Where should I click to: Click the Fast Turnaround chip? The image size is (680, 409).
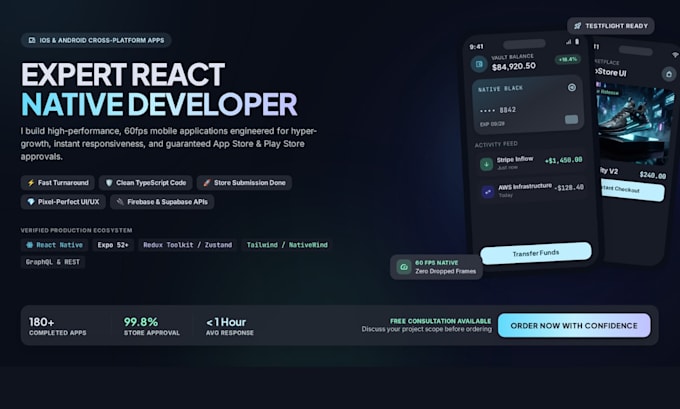point(58,183)
